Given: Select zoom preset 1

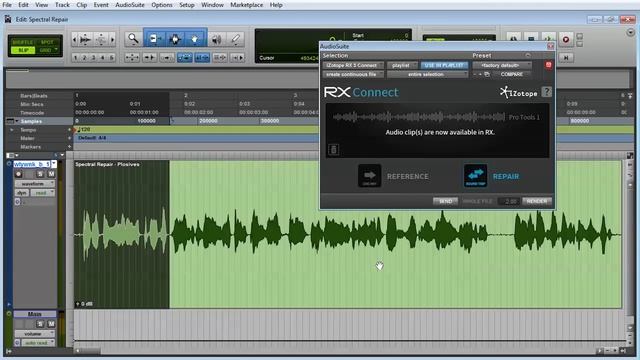Looking at the screenshot, I should (76, 58).
